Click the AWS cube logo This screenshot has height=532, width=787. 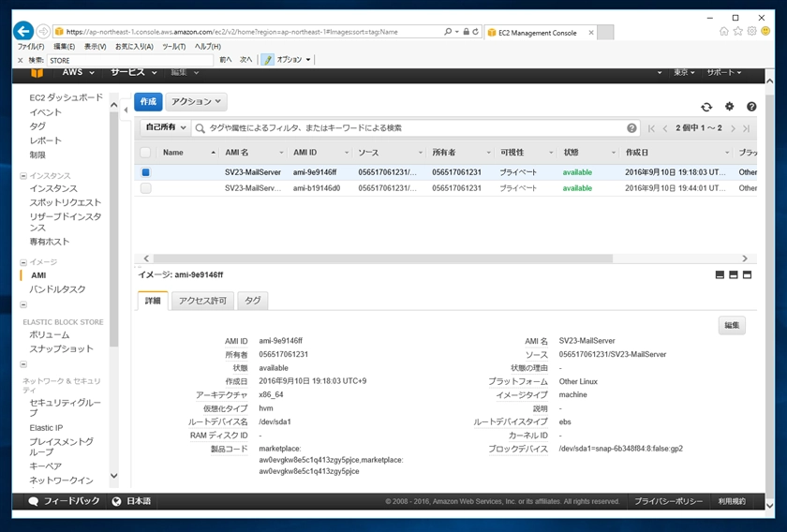click(37, 73)
